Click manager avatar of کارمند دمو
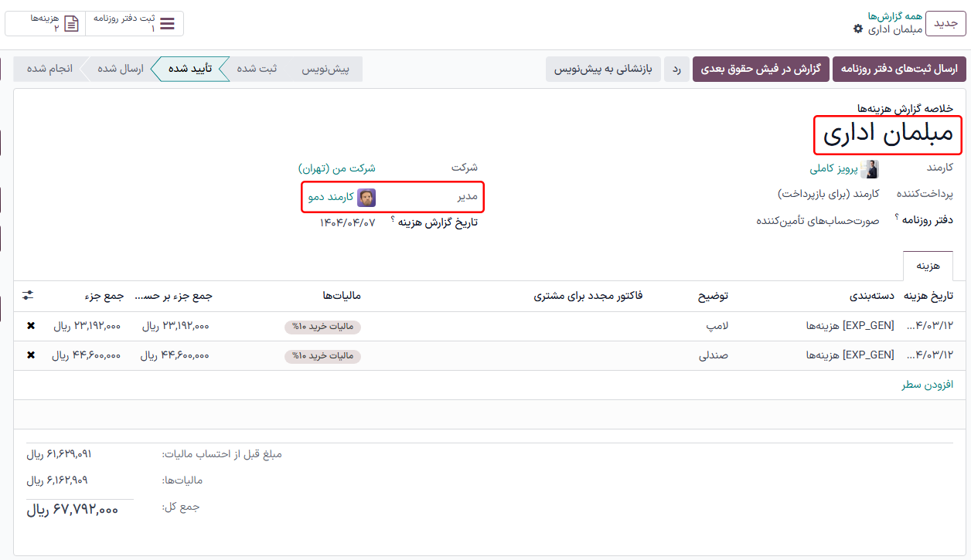The image size is (971, 560). 366,197
